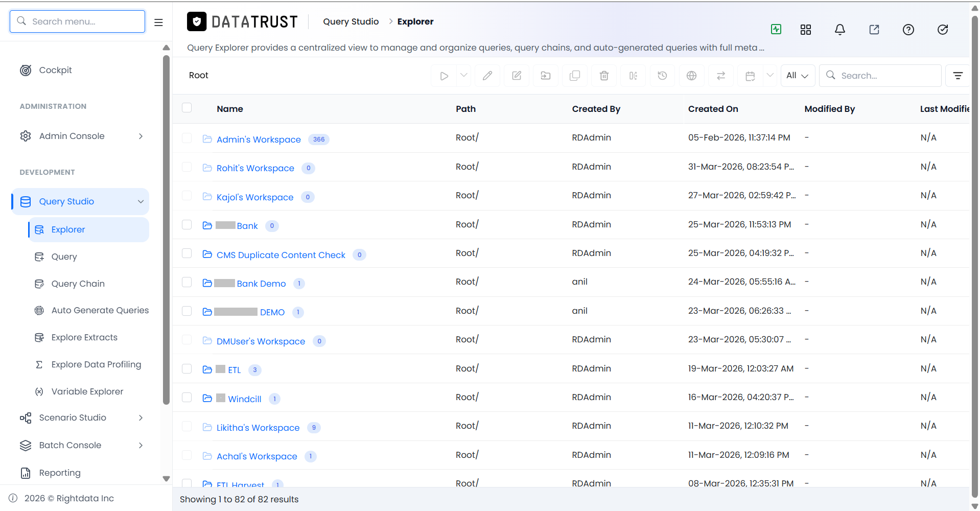Open Variable Explorer in the sidebar
This screenshot has width=980, height=511.
(x=87, y=391)
